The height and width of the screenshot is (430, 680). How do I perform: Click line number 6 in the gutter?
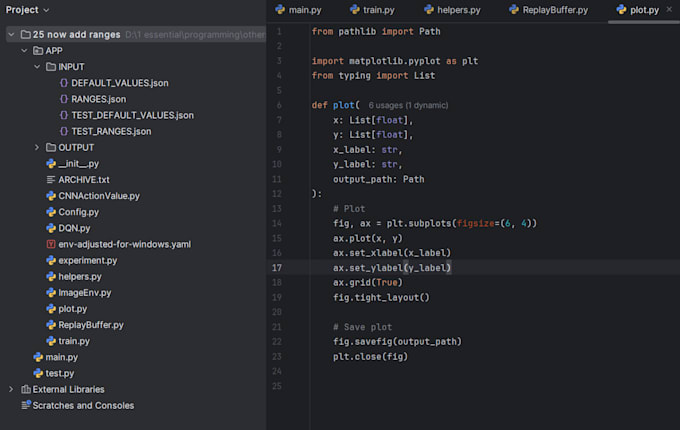pos(279,105)
